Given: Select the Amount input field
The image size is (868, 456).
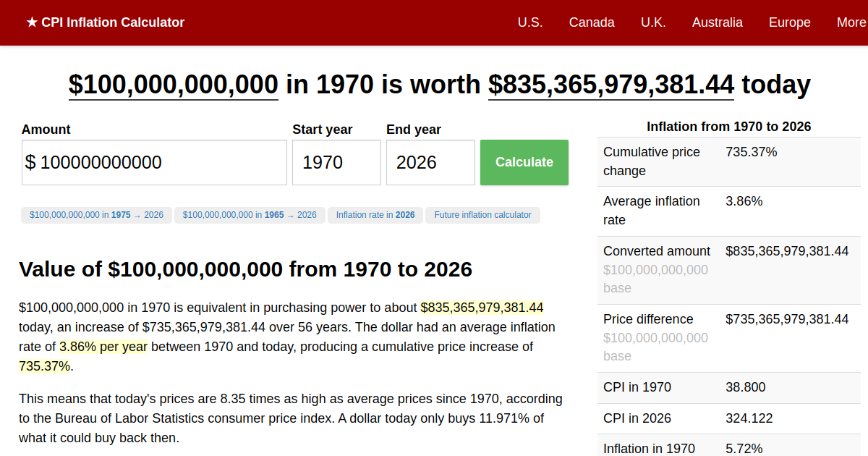Looking at the screenshot, I should (154, 162).
